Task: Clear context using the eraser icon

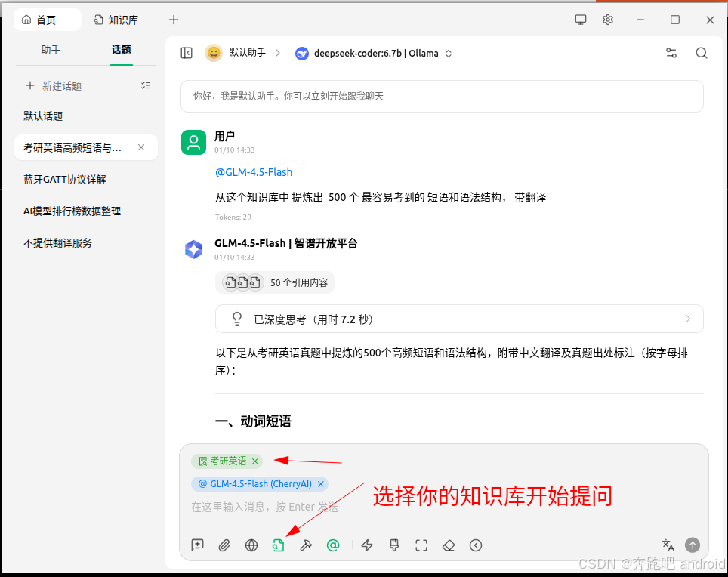Action: point(448,545)
